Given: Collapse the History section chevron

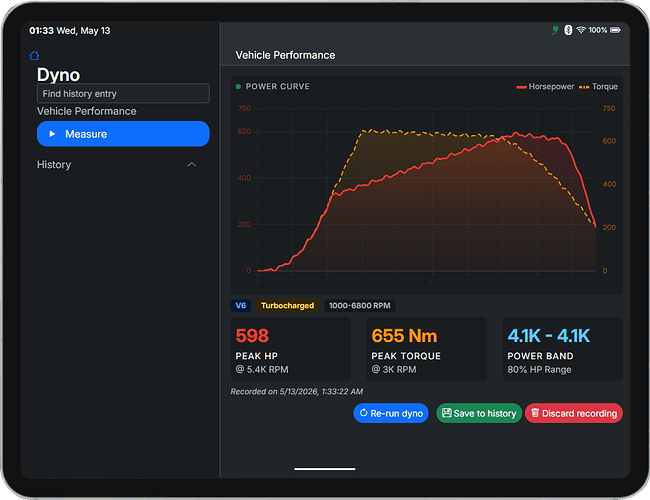Looking at the screenshot, I should click(x=192, y=165).
